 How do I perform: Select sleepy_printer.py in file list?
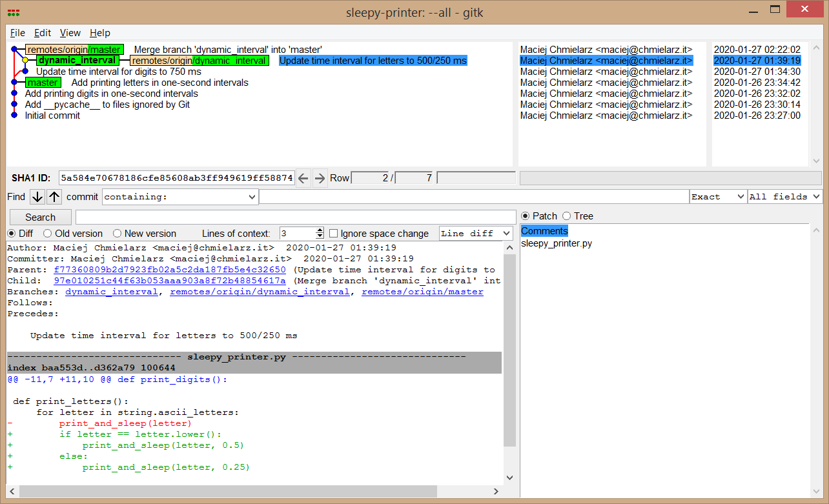click(557, 243)
